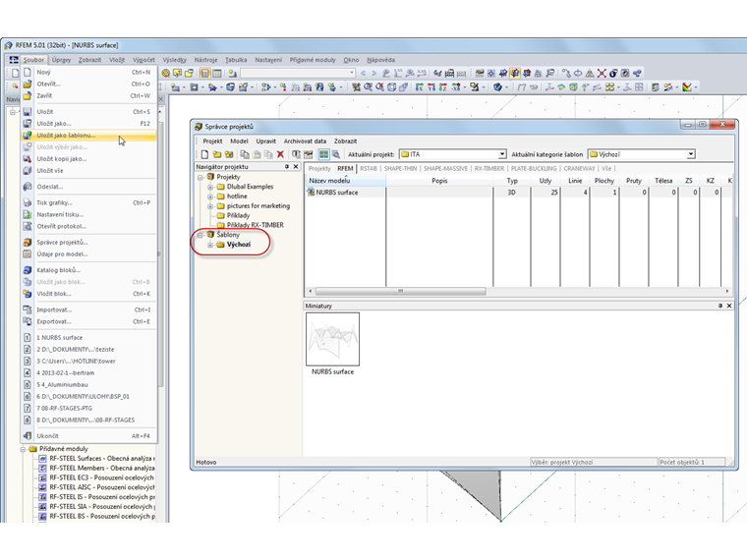The width and height of the screenshot is (747, 560).
Task: Close the Navigátor projektu panel
Action: pyautogui.click(x=296, y=167)
